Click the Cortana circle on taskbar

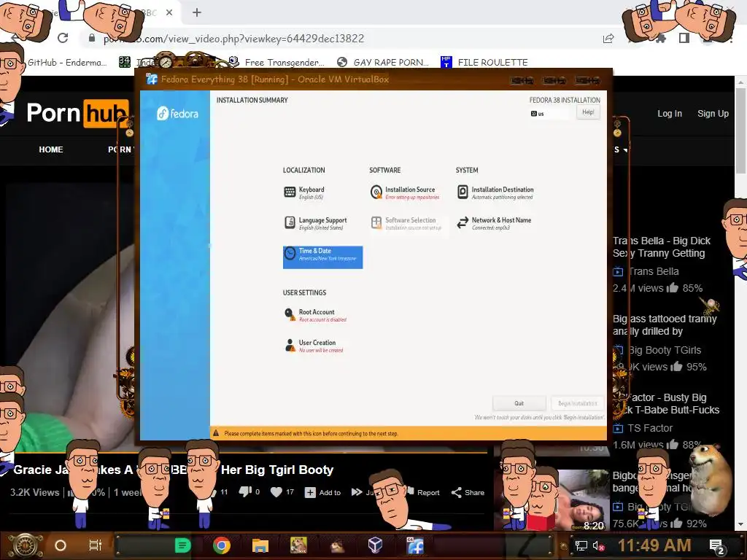click(x=61, y=545)
